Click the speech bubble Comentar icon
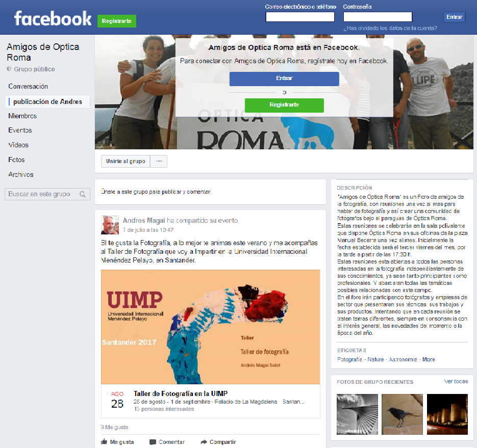Screen dimensions: 477x448 tap(153, 442)
